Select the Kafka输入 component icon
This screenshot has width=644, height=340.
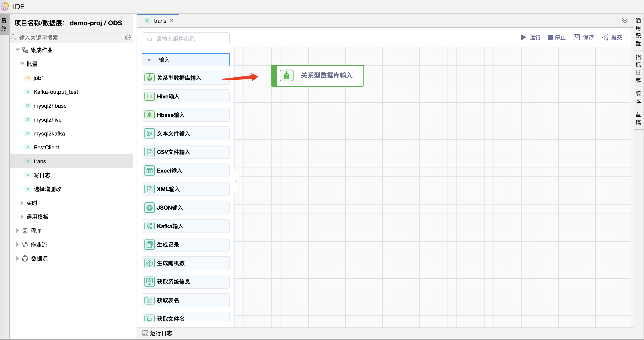150,226
